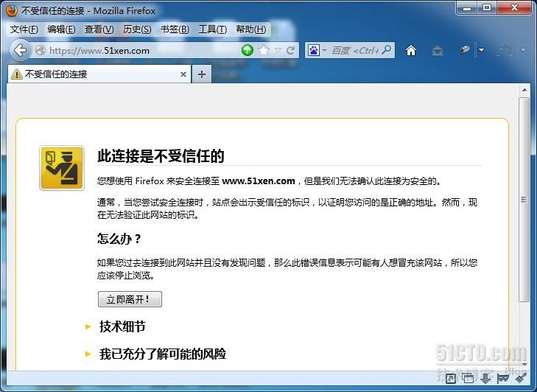Open the Baidu search engine selector
The width and height of the screenshot is (537, 392).
(317, 50)
